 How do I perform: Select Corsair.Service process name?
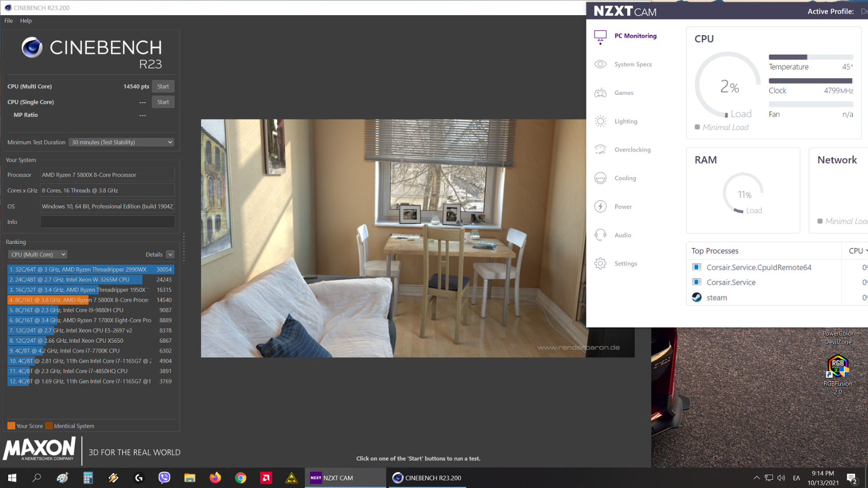coord(731,282)
